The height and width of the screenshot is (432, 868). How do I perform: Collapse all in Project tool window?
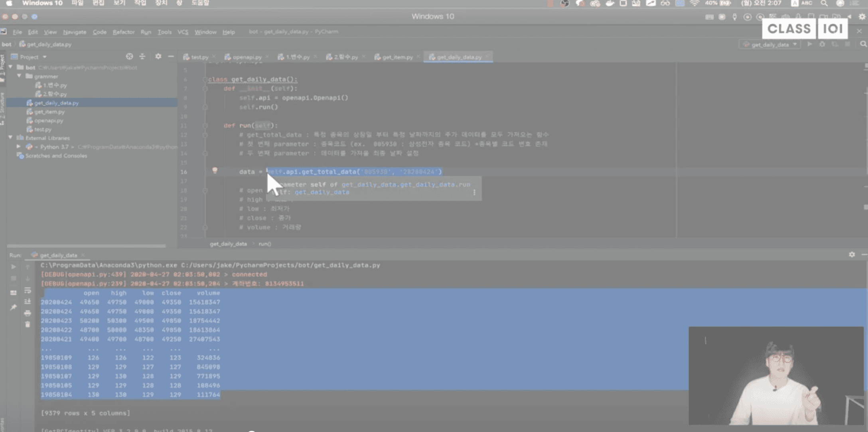[142, 57]
